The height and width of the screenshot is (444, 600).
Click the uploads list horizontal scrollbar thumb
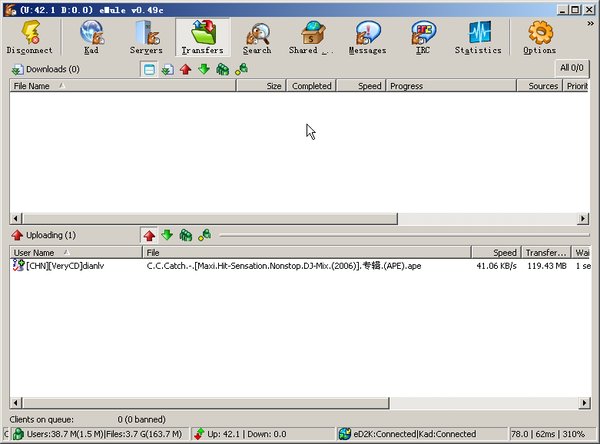(x=205, y=403)
